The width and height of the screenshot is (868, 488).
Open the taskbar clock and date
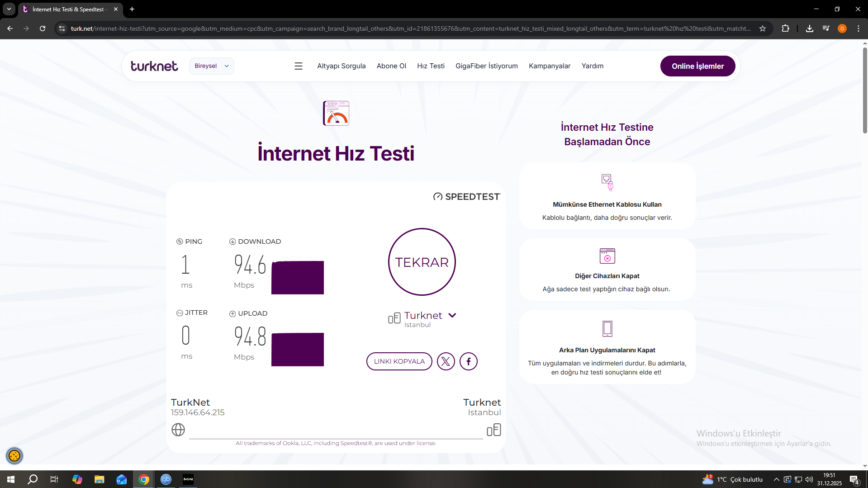click(x=829, y=479)
